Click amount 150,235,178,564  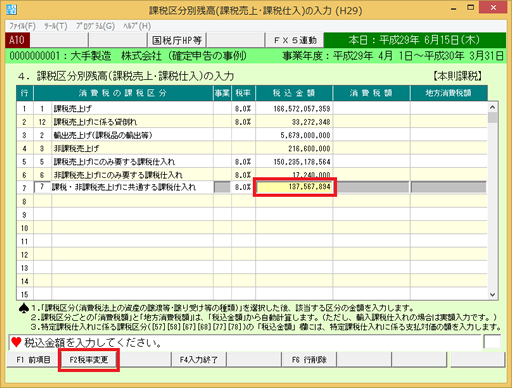pos(301,162)
